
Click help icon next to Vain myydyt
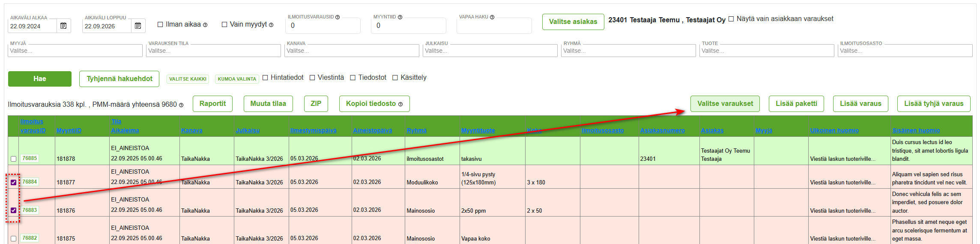tap(271, 25)
